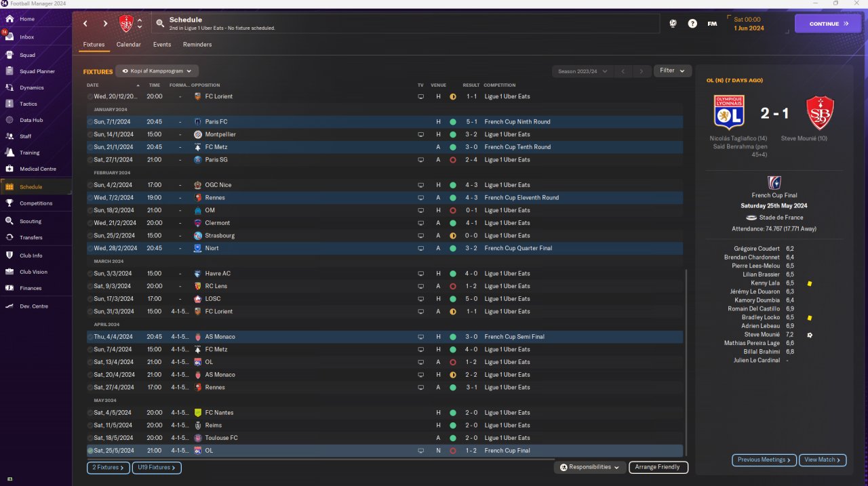Click the View Match button
Viewport: 868px width, 486px height.
(x=823, y=460)
